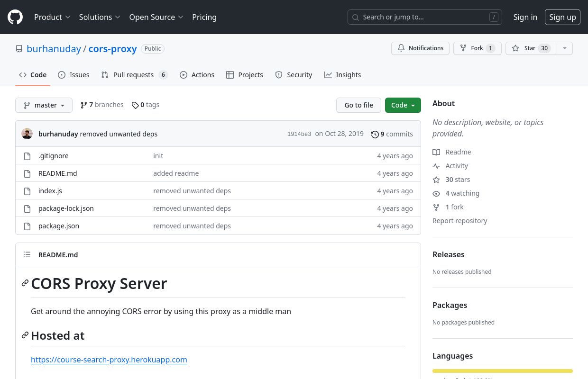Open the README.md file in file list
This screenshot has width=588, height=379.
click(57, 173)
